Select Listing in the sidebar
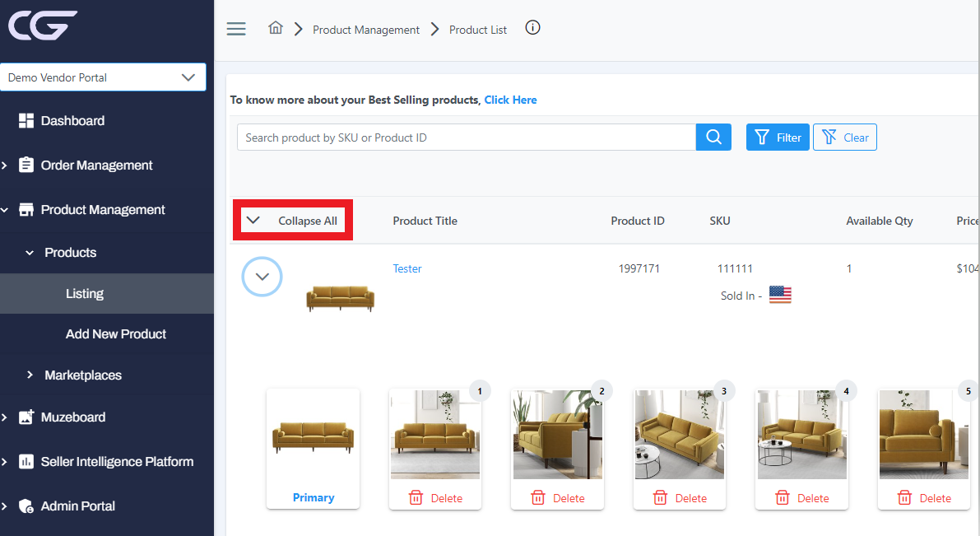 click(x=85, y=293)
